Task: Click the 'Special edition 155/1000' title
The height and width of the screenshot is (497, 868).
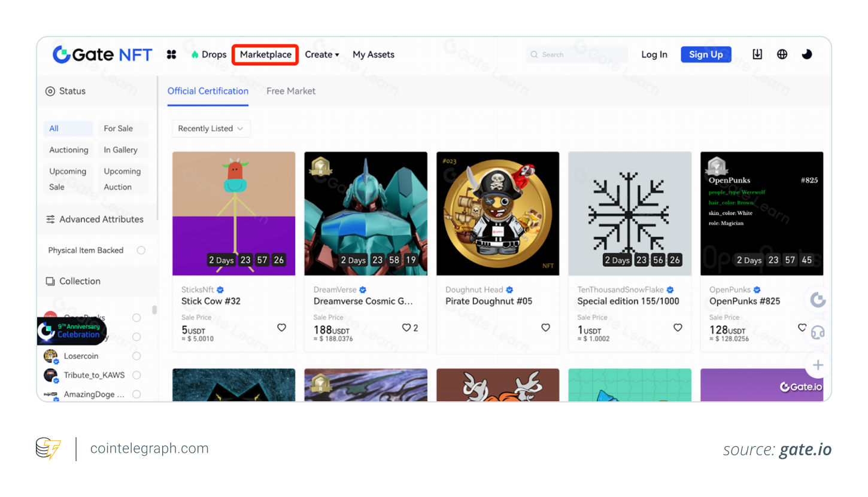Action: tap(628, 301)
